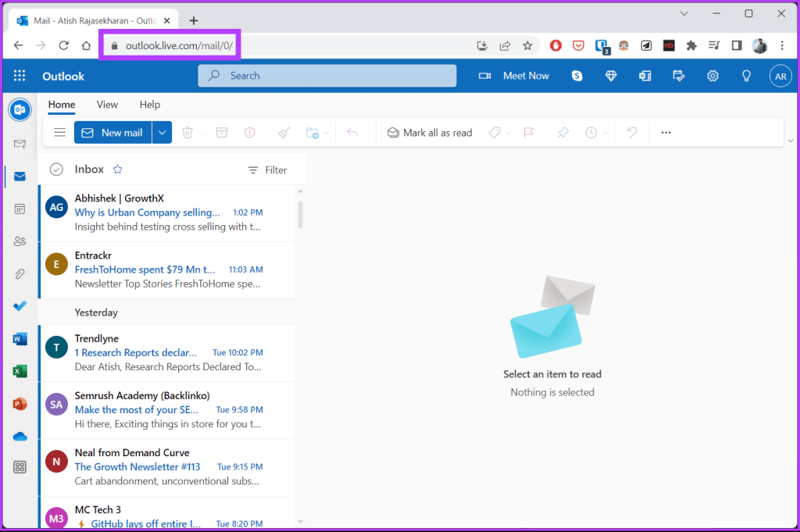This screenshot has height=532, width=800.
Task: Bookmark this page with star icon
Action: click(x=527, y=46)
